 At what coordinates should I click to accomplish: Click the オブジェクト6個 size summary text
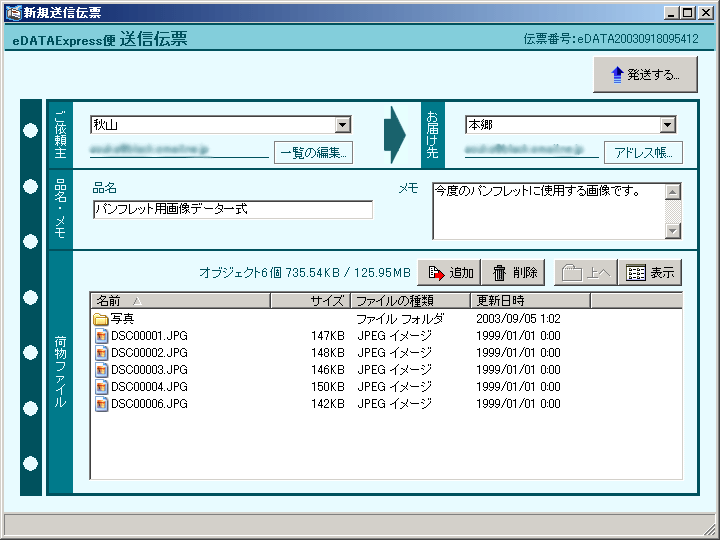click(305, 273)
